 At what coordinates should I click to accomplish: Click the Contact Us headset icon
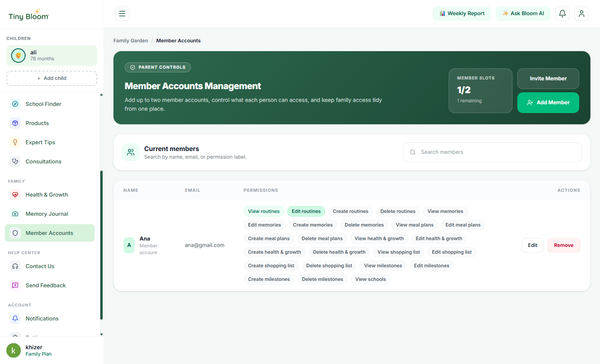tap(15, 266)
